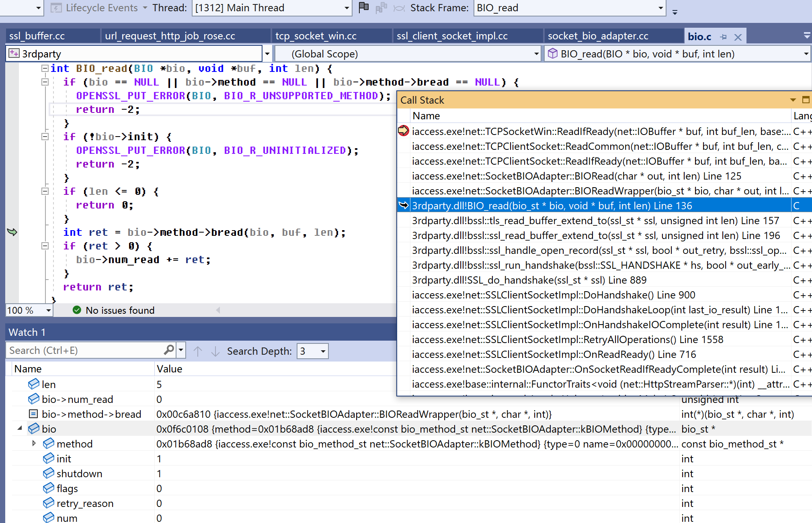The width and height of the screenshot is (812, 523).
Task: Maximize the Call Stack window
Action: pos(806,100)
